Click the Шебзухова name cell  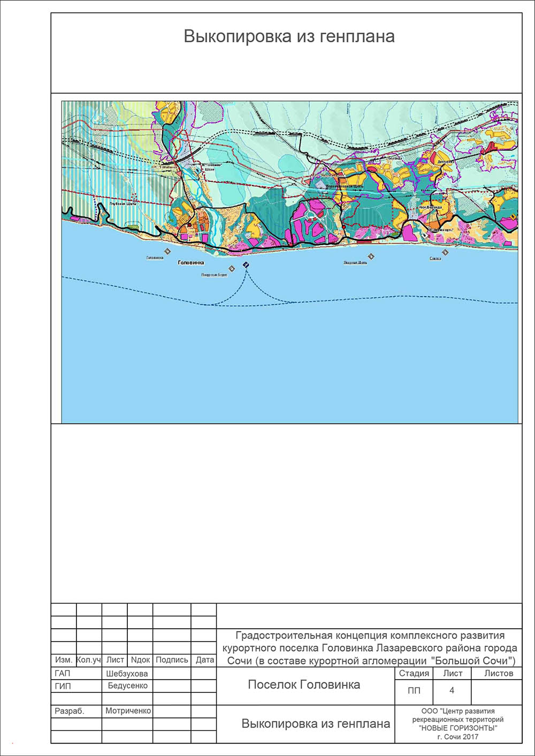[127, 674]
